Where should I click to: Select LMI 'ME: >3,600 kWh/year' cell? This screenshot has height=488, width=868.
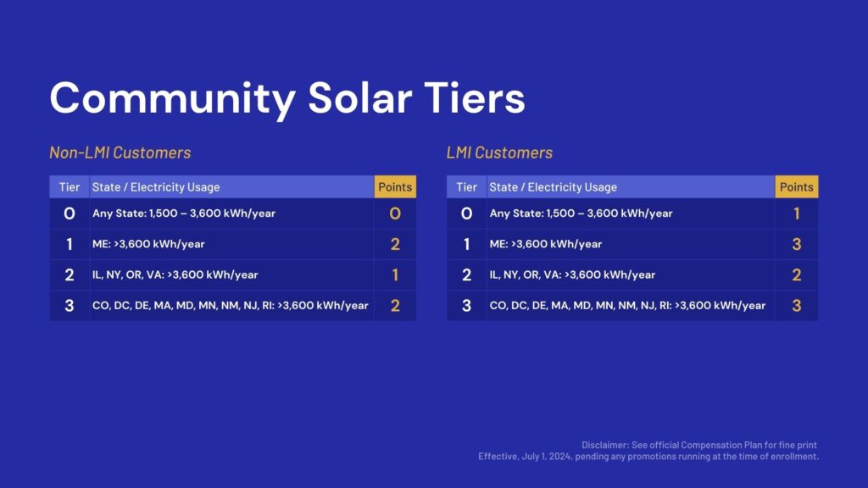(631, 244)
